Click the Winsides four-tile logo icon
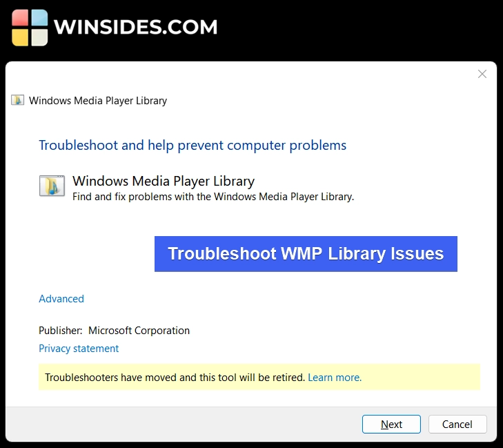Screen dimensions: 503x448 pos(30,28)
